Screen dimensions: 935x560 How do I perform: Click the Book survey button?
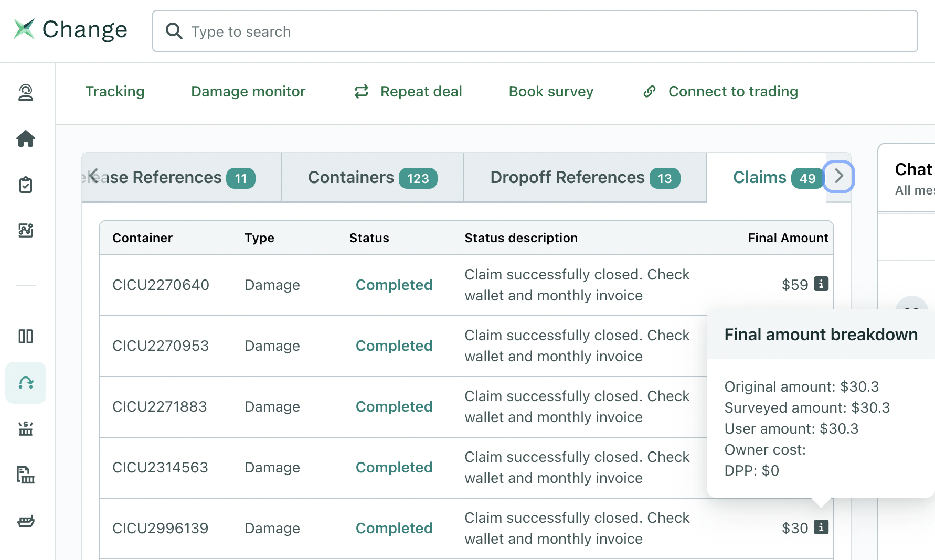pos(550,91)
